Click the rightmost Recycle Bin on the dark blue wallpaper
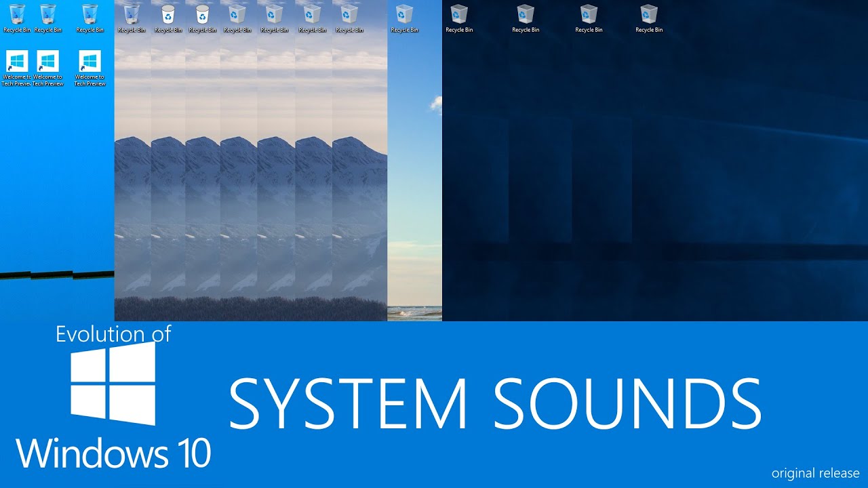This screenshot has width=868, height=488. coord(649,18)
